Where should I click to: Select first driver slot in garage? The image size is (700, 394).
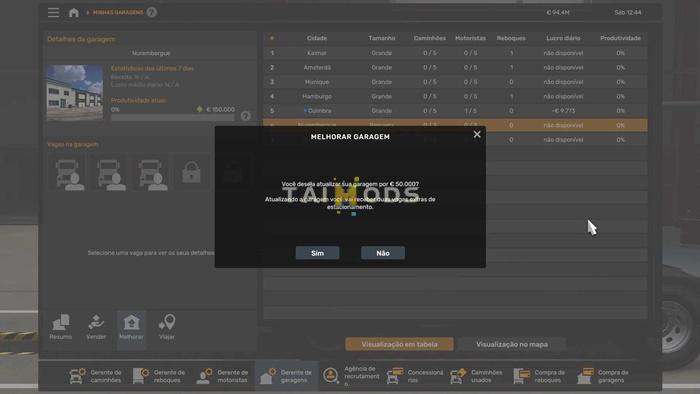67,173
